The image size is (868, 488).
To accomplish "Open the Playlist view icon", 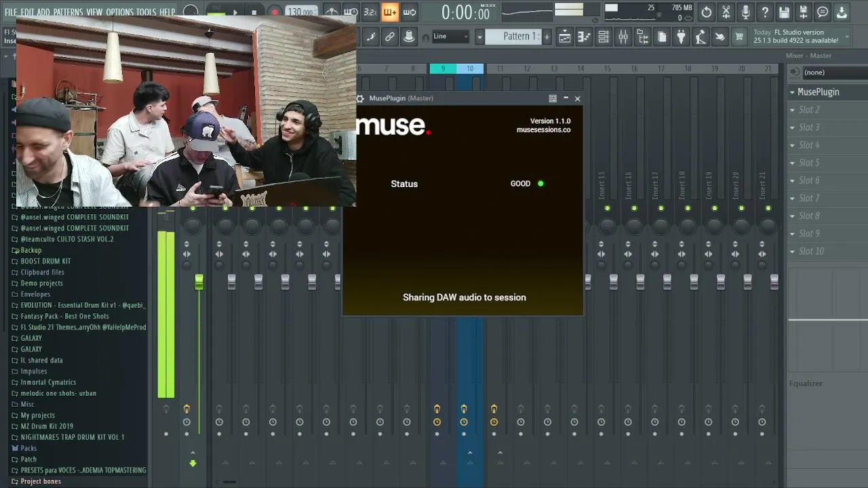I will coord(564,37).
